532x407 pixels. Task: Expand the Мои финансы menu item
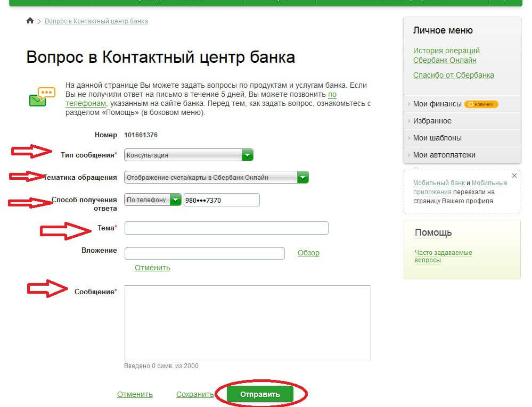coord(437,104)
